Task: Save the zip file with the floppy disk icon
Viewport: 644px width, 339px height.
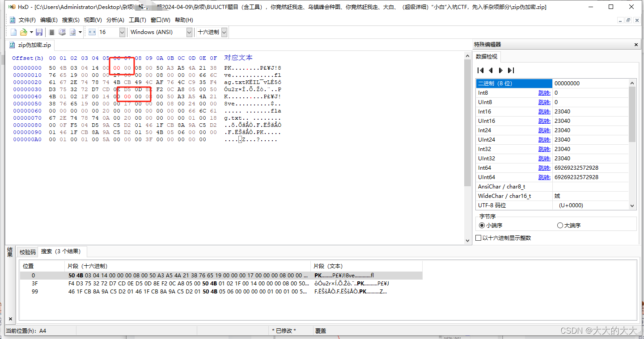Action: coord(39,32)
